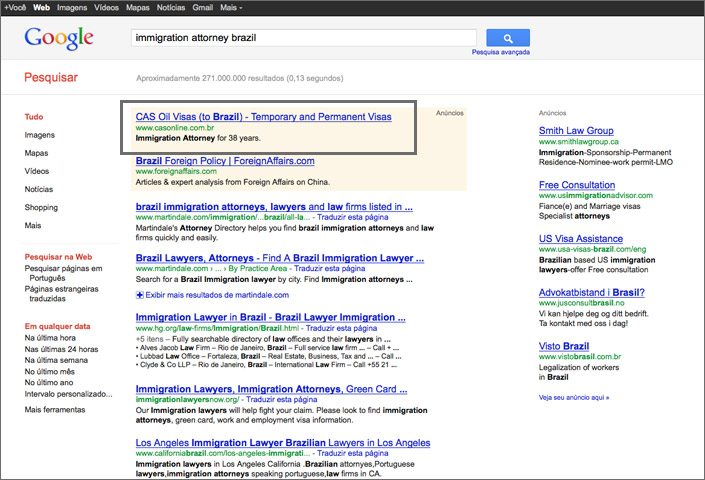Viewport: 705px width, 480px height.
Task: Click the search query input field
Action: (x=304, y=38)
